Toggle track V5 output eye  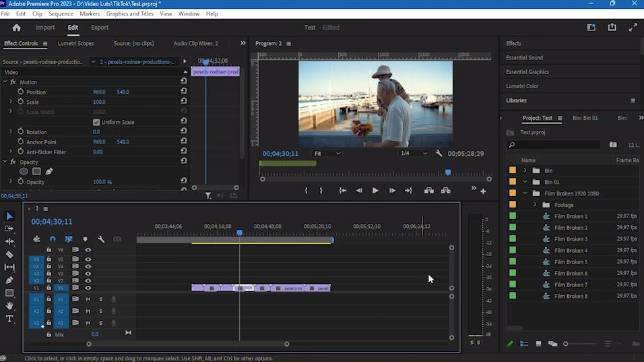[x=88, y=260]
